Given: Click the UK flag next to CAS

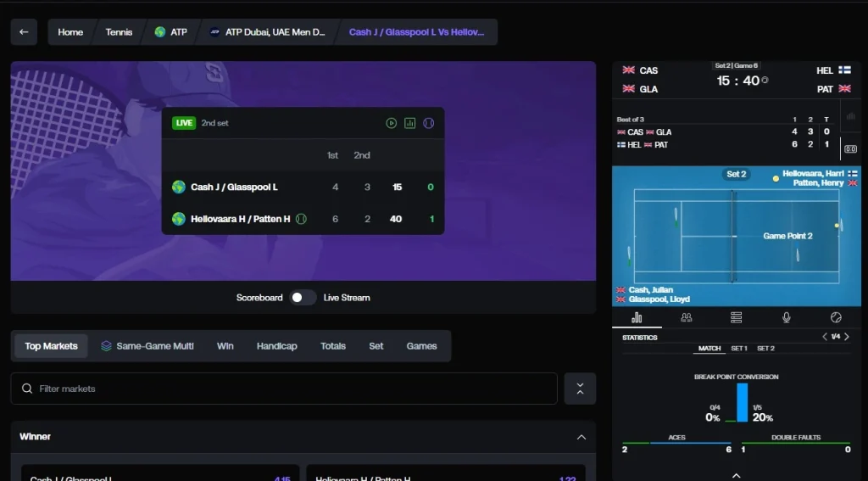Looking at the screenshot, I should [x=629, y=70].
